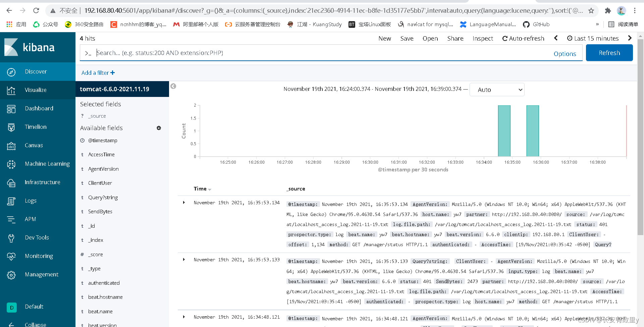This screenshot has width=644, height=327.
Task: Click the Kibana logo
Action: [29, 47]
